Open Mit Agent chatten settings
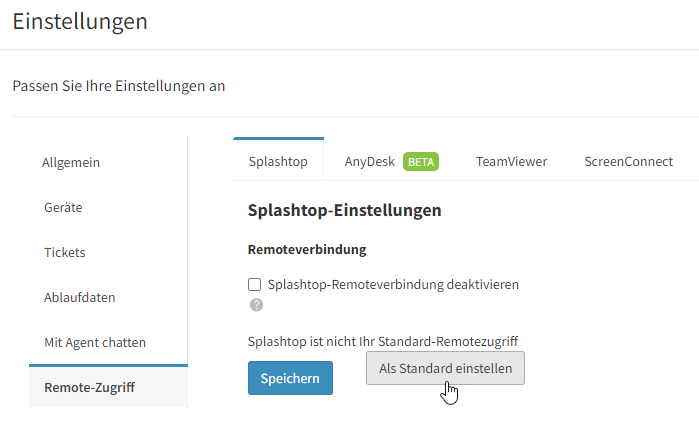This screenshot has width=699, height=426. pos(95,342)
